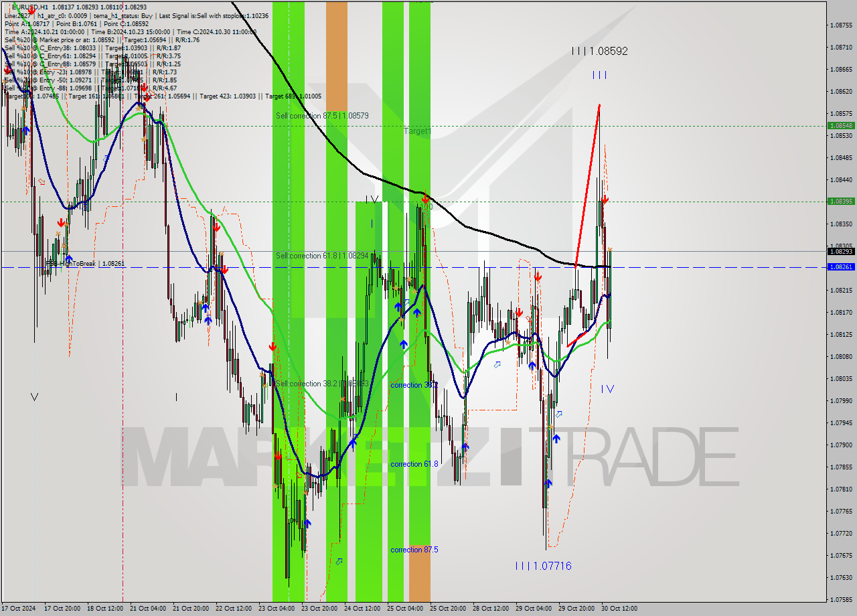
Task: Click the 1.08755 price axis value
Action: [x=841, y=25]
